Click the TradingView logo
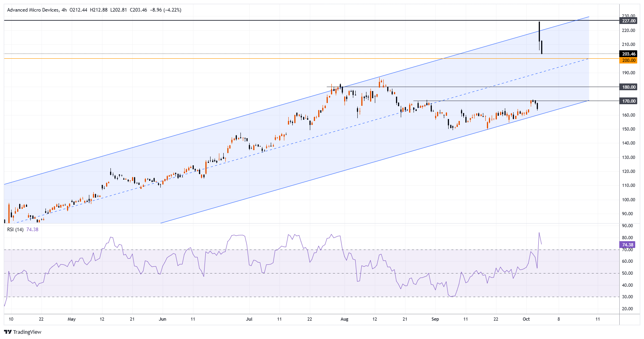 click(23, 332)
